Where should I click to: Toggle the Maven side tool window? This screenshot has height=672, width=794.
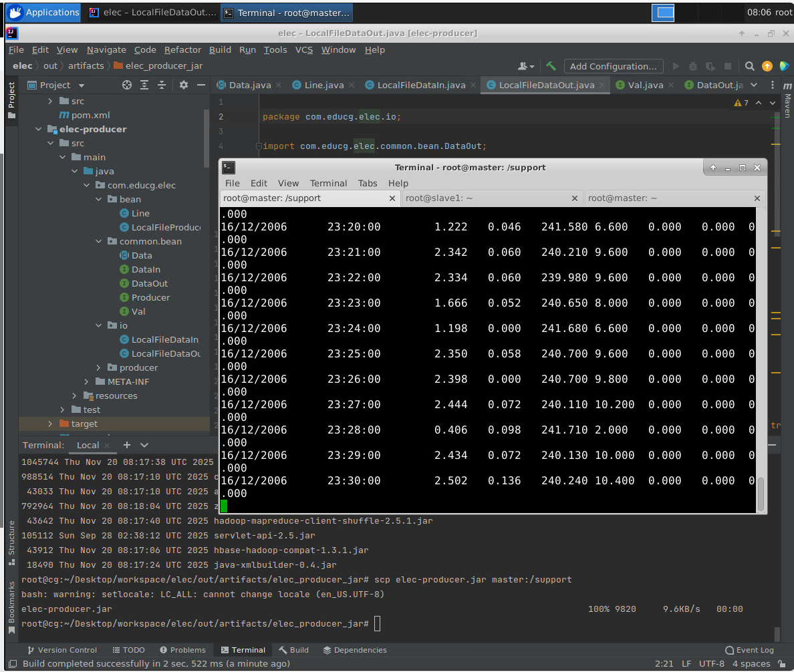point(787,106)
